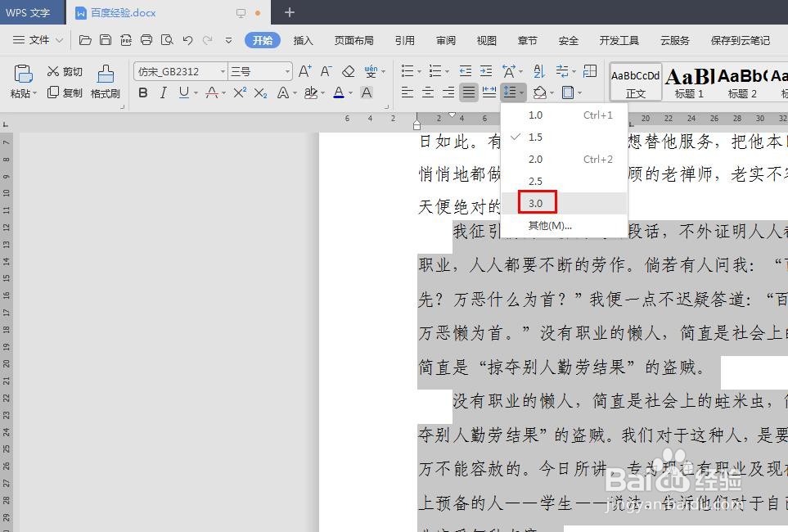Apply subscript formatting
This screenshot has width=788, height=532.
pyautogui.click(x=259, y=92)
